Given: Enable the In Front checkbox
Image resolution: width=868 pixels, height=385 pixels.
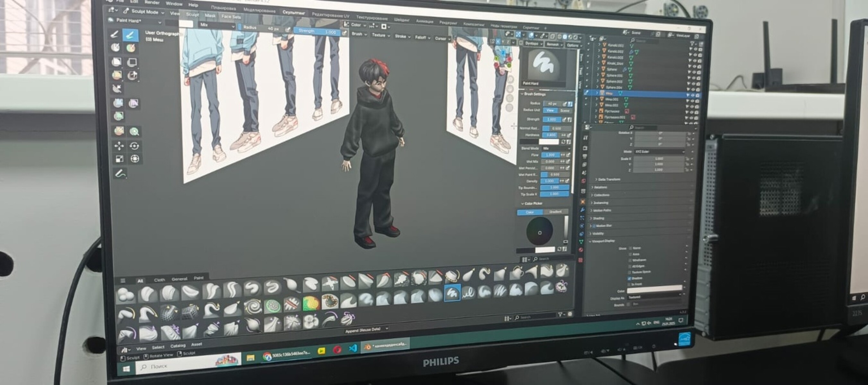Looking at the screenshot, I should pos(629,285).
